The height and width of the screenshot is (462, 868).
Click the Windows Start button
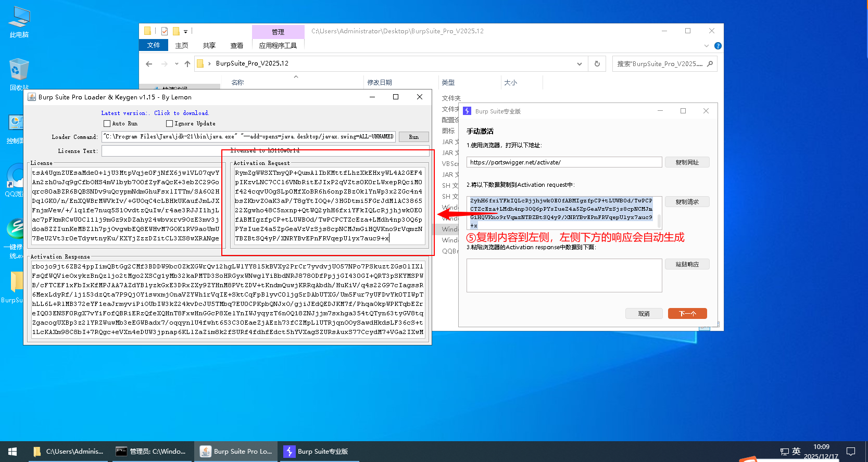click(12, 452)
